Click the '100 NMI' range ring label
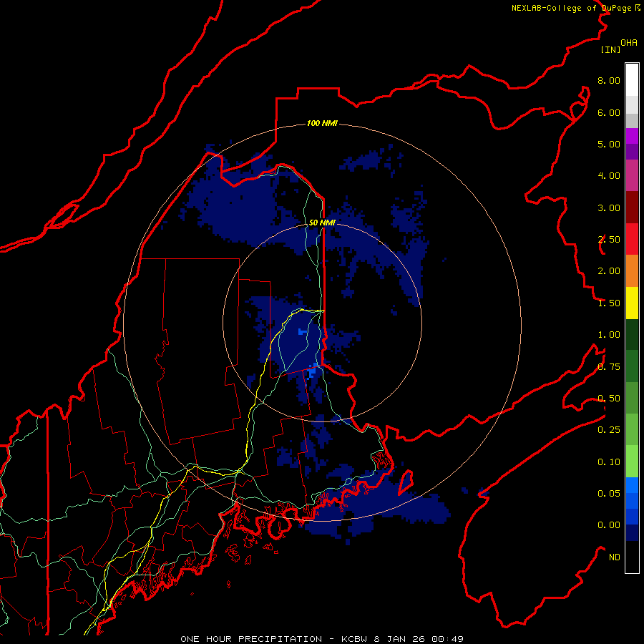 coord(322,123)
